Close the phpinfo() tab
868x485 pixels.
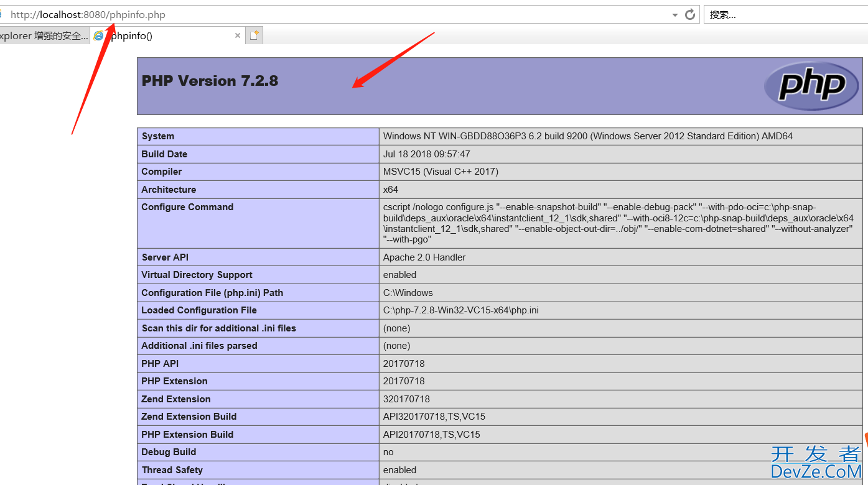(x=237, y=35)
